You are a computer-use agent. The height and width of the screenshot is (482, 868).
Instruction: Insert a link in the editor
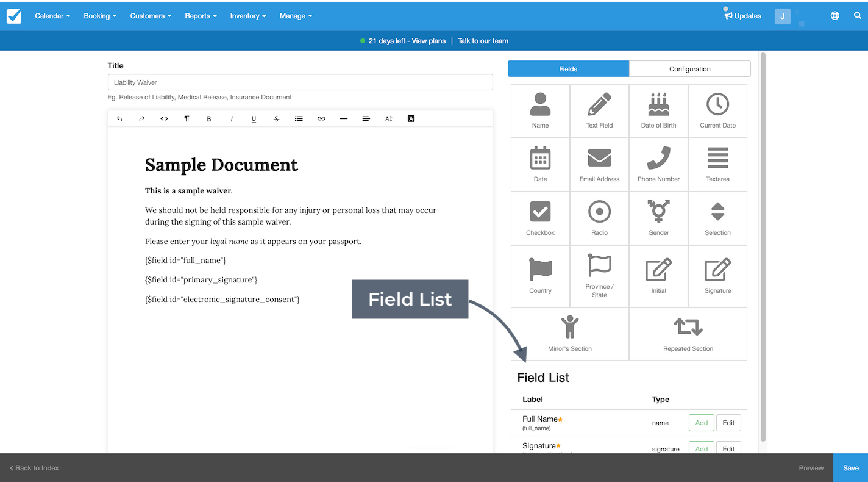click(x=321, y=119)
